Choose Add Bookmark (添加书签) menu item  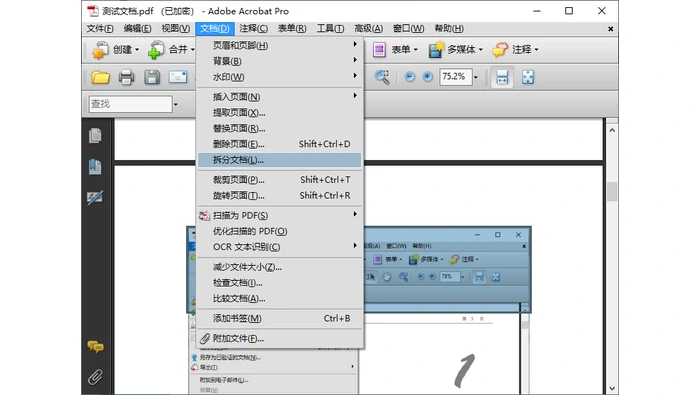click(279, 318)
